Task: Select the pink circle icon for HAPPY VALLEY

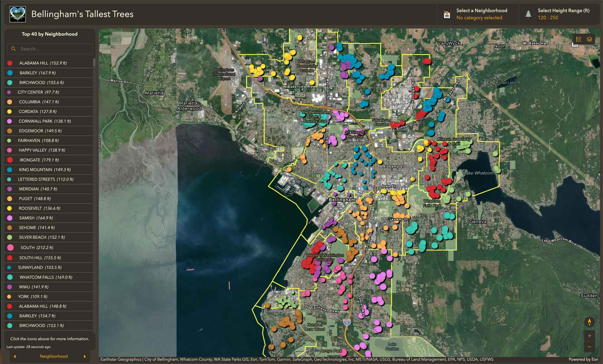Action: coord(10,150)
